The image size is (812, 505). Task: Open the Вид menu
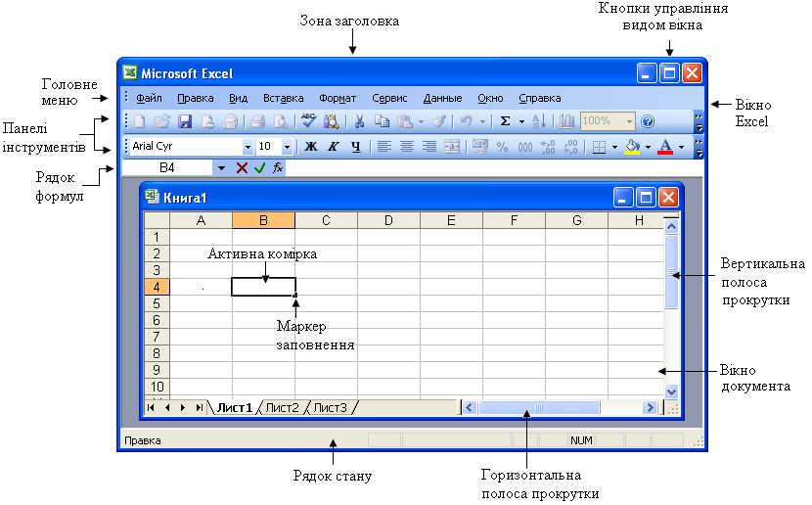(x=238, y=98)
